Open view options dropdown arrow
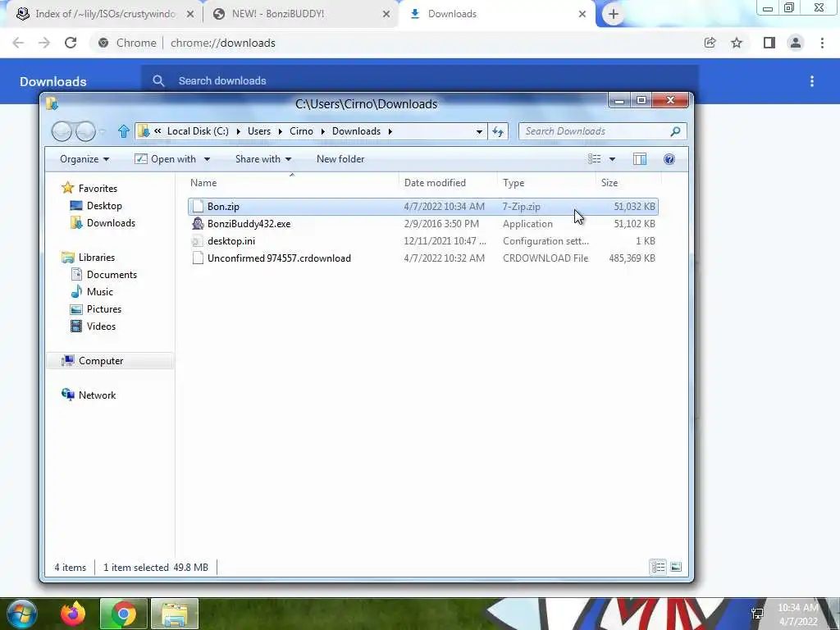 [612, 159]
